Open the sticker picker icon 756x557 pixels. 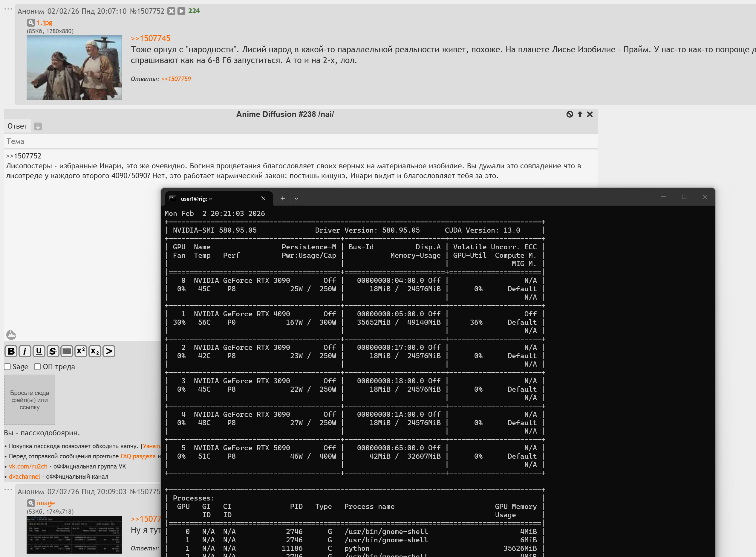coord(11,335)
